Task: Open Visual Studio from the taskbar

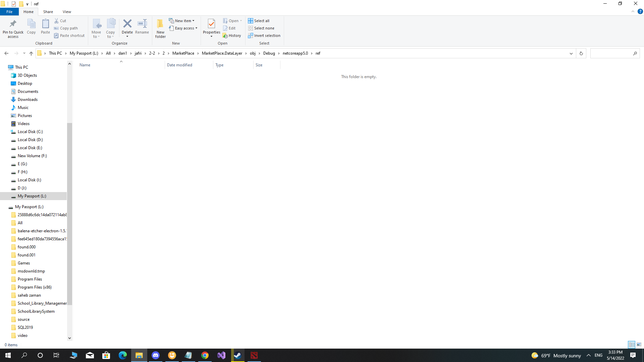Action: pyautogui.click(x=221, y=355)
